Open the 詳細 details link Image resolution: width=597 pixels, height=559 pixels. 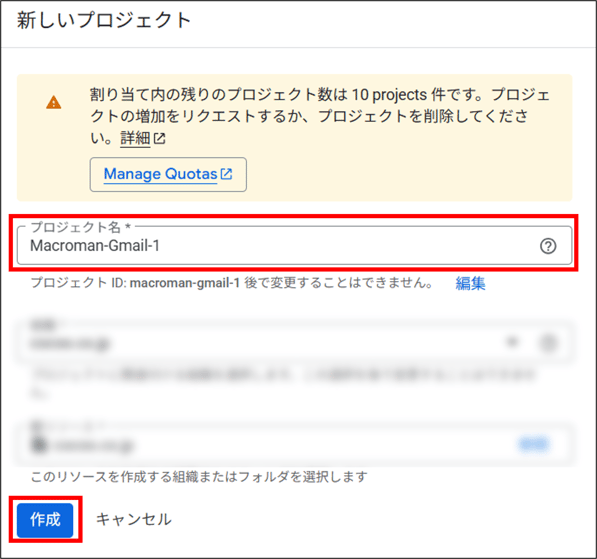click(143, 138)
